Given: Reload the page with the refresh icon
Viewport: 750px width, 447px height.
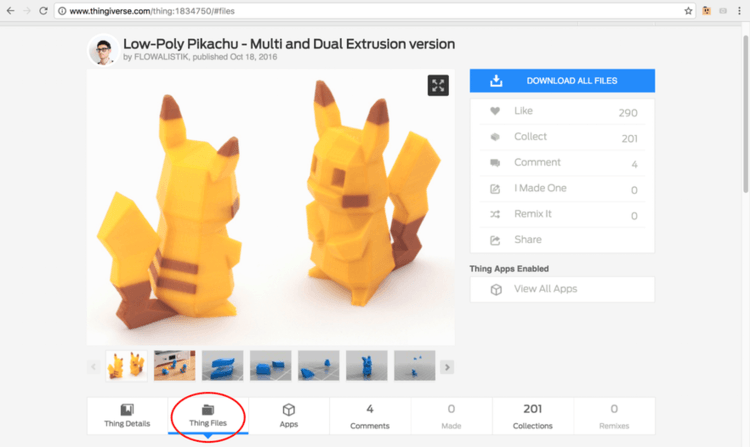Looking at the screenshot, I should (43, 11).
